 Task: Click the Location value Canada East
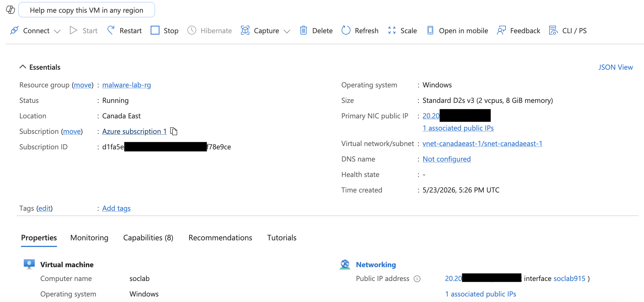(121, 116)
